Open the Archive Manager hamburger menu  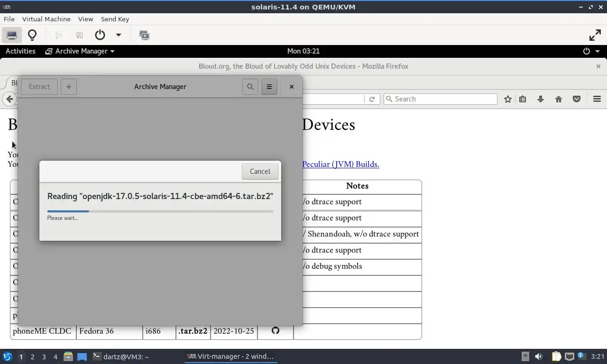click(x=269, y=87)
